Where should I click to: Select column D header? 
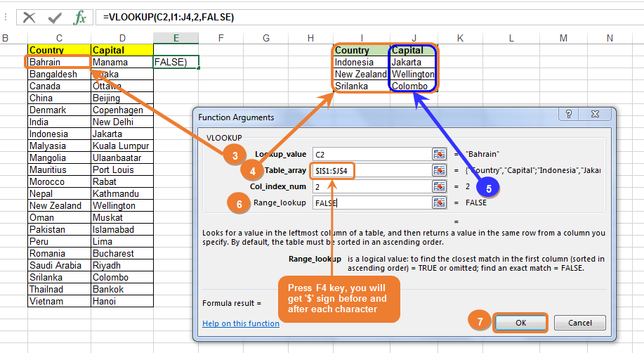(x=122, y=38)
